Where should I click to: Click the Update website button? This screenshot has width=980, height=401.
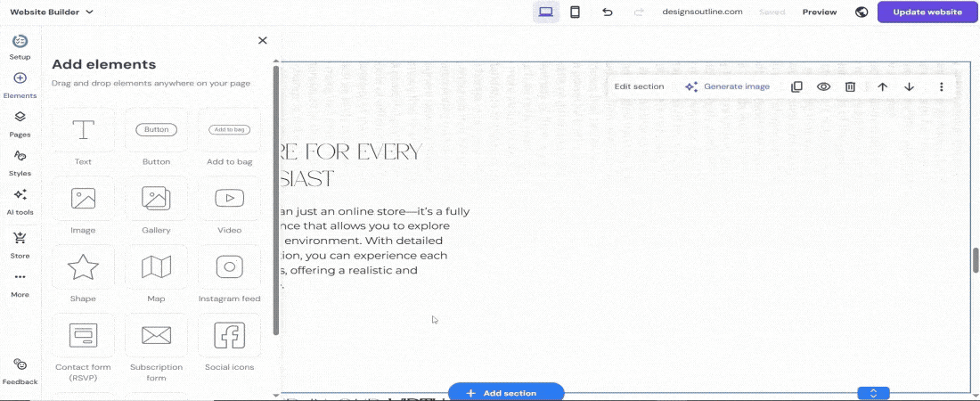click(927, 12)
